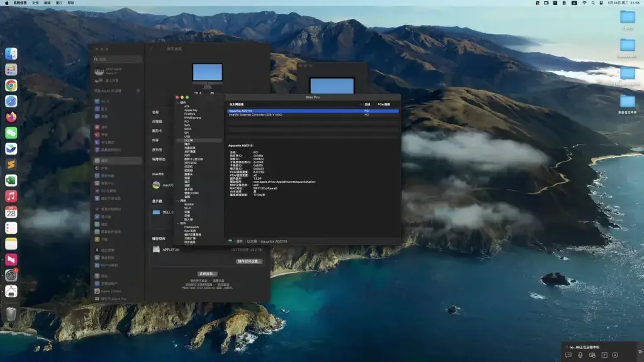Click the date and time in menu bar
This screenshot has width=644, height=362.
(623, 3)
